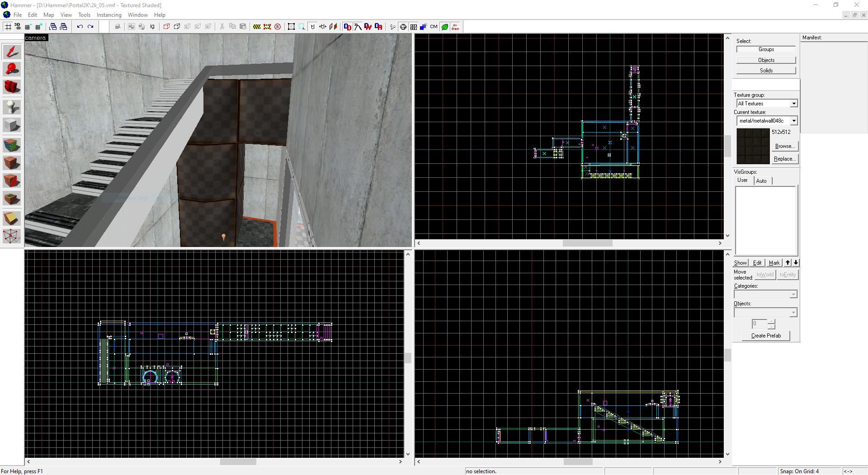Open the Instancing menu
Image resolution: width=868 pixels, height=475 pixels.
tap(109, 15)
